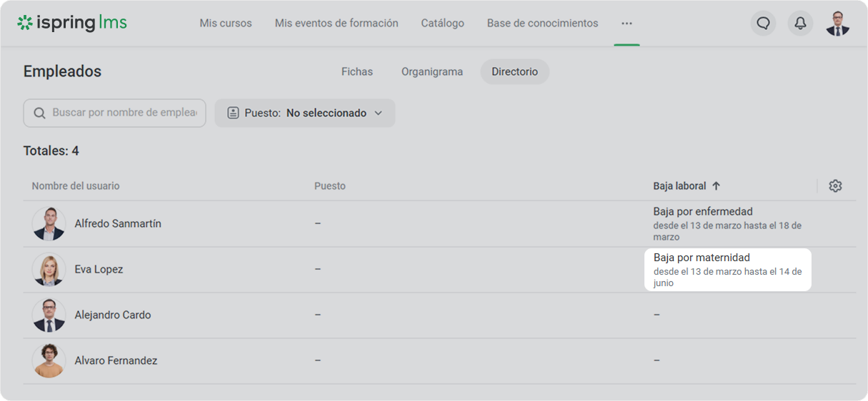Open the user profile avatar menu
The height and width of the screenshot is (401, 868).
click(x=837, y=24)
